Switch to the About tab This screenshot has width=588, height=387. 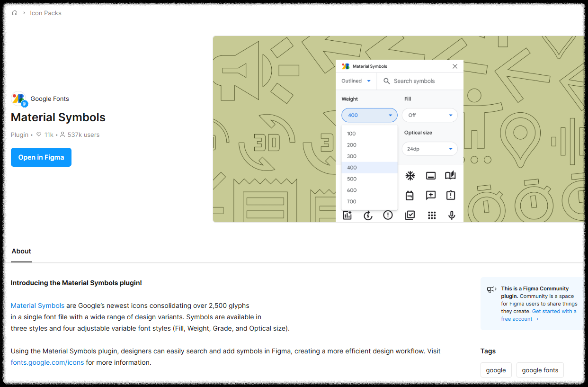pos(21,251)
